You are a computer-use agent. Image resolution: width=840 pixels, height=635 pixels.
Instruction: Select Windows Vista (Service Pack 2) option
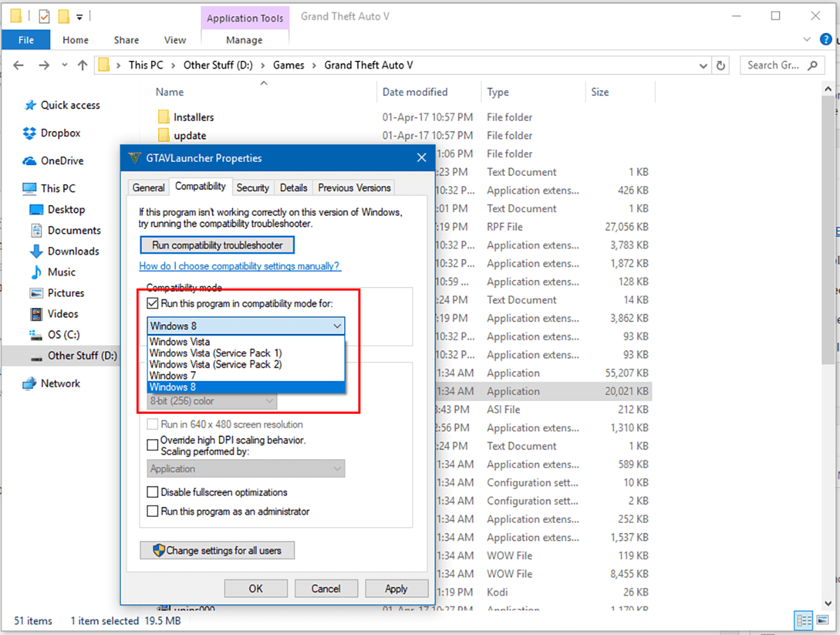click(215, 365)
